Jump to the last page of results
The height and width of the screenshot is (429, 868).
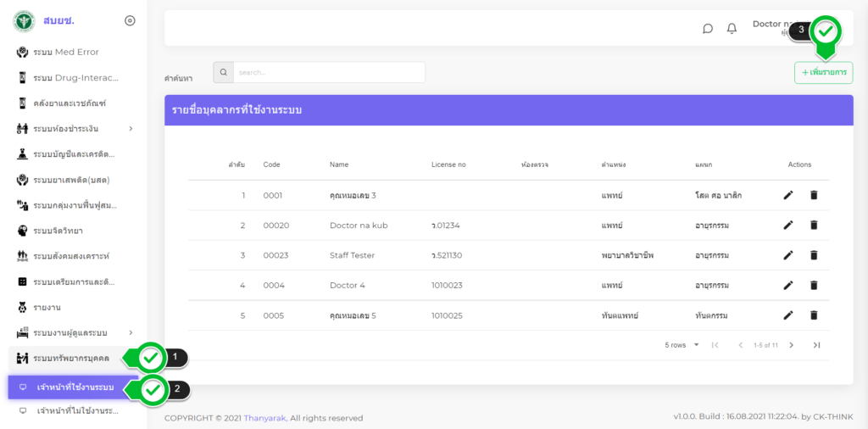[816, 345]
